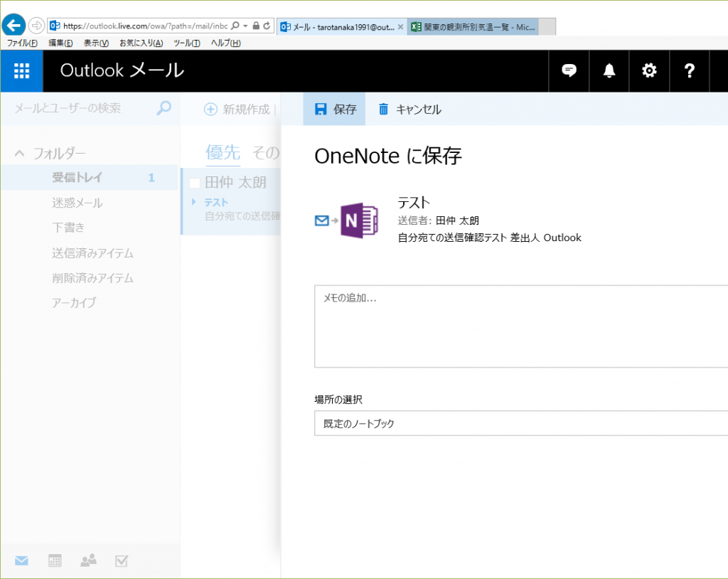Tick the checkbox beside 田仲 太朗 message
728x579 pixels.
195,183
